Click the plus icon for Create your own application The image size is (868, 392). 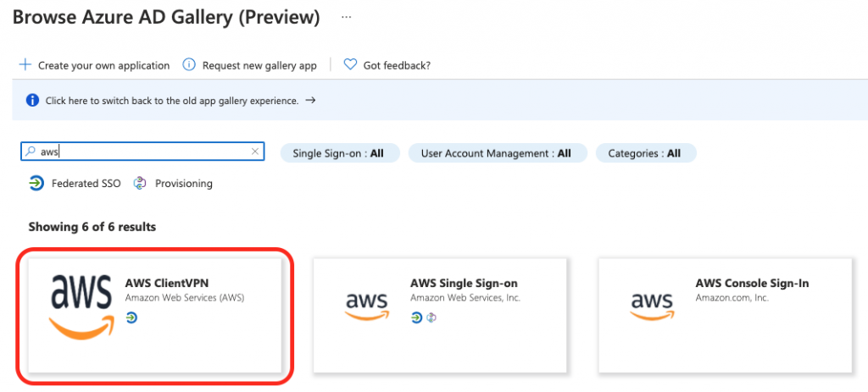pyautogui.click(x=25, y=64)
